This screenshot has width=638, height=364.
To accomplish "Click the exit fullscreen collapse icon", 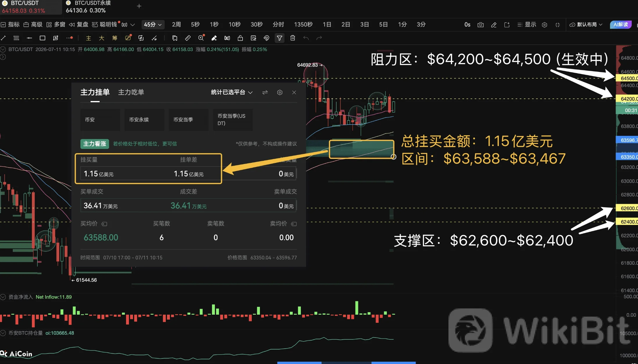I will click(x=558, y=25).
